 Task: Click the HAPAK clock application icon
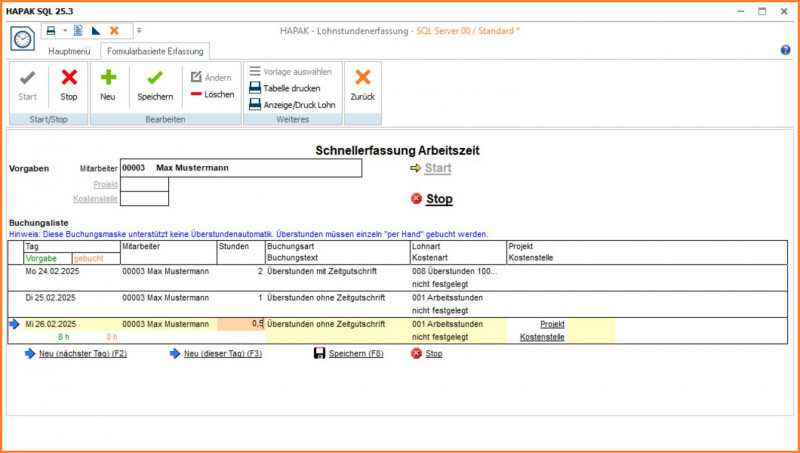[22, 38]
